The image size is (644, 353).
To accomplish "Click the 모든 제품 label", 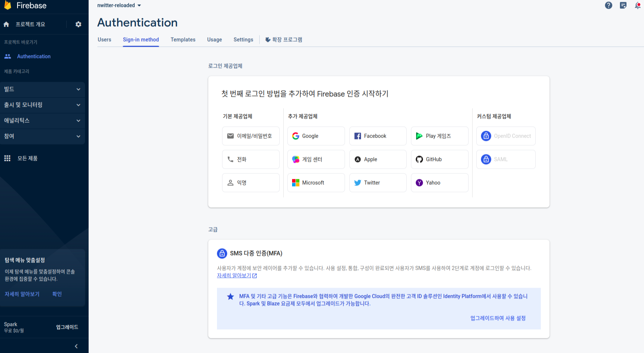I will [x=28, y=158].
